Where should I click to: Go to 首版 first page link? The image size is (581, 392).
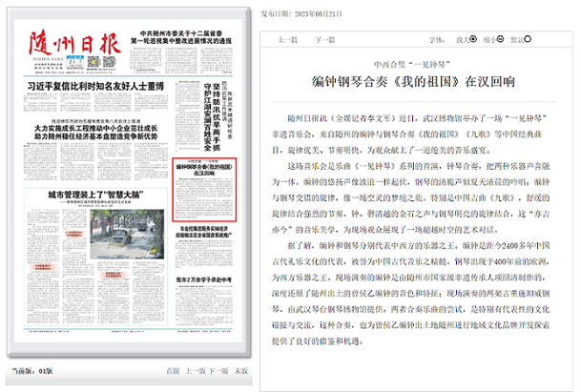pos(173,371)
